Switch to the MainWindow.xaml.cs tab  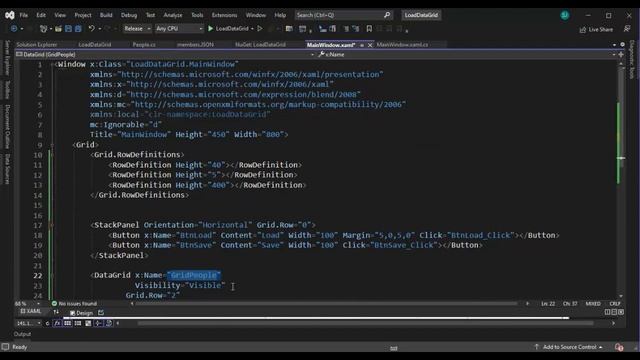(x=402, y=44)
